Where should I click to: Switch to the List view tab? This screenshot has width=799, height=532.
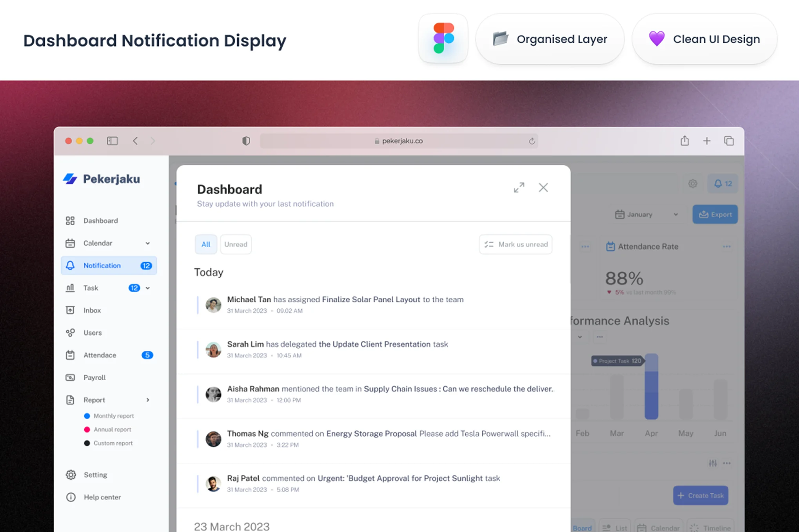[x=615, y=528]
